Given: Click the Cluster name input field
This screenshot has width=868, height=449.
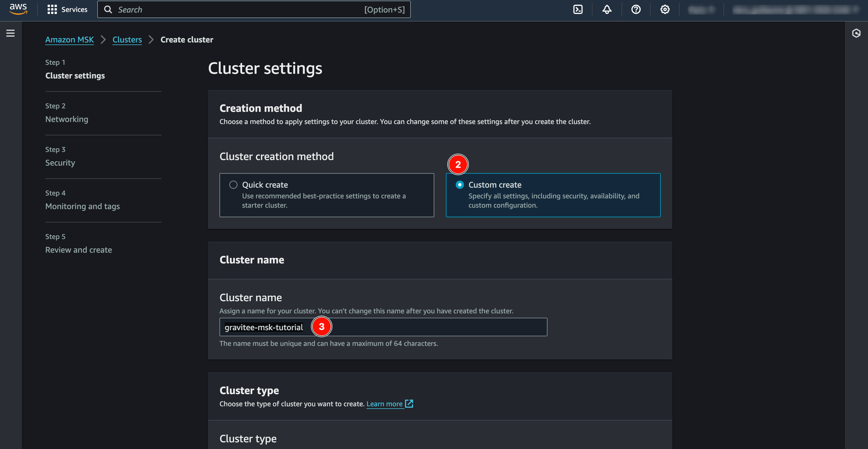Looking at the screenshot, I should 383,327.
